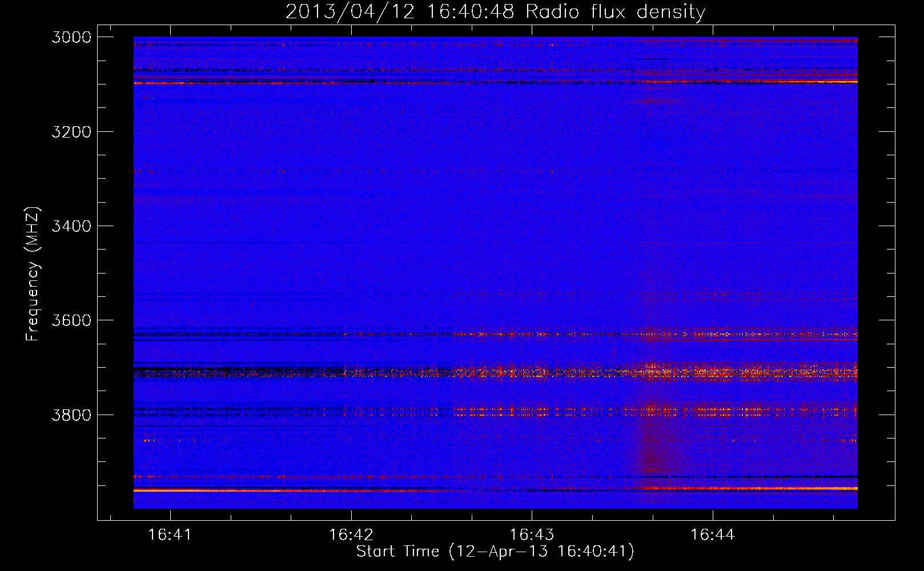
Task: Click the 3800 frequency axis label
Action: click(x=71, y=415)
